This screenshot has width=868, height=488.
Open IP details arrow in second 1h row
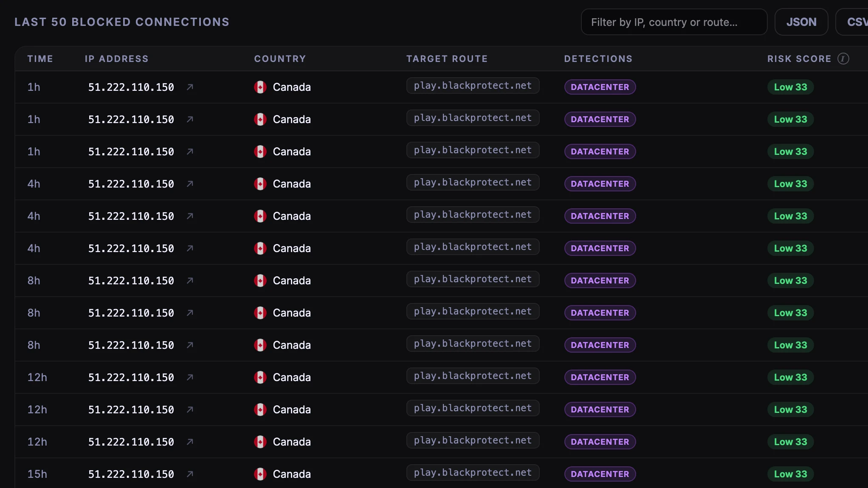coord(190,119)
